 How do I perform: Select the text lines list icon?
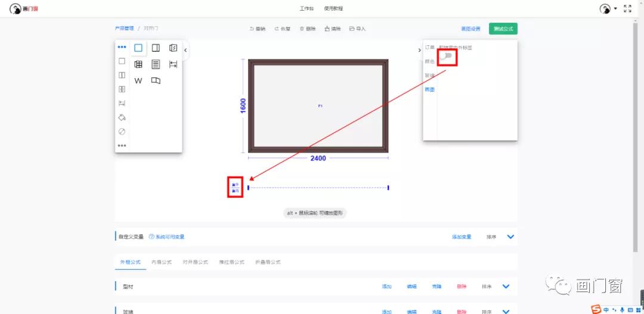pyautogui.click(x=156, y=64)
